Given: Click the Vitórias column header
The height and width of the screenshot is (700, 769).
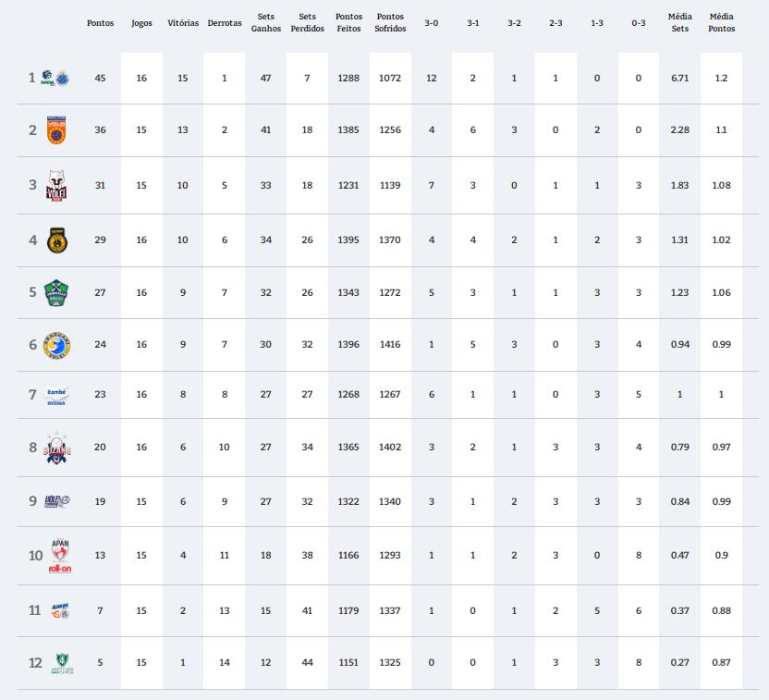Looking at the screenshot, I should [183, 23].
